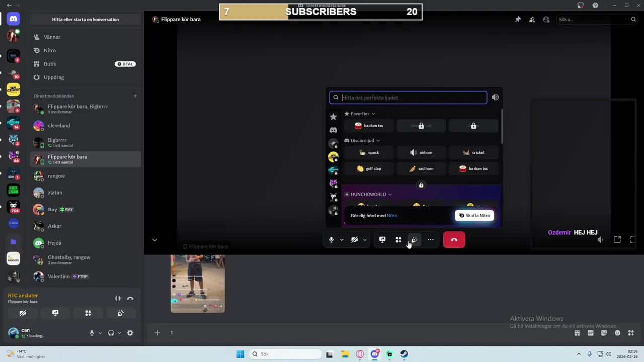Viewport: 644px width, 362px height.
Task: Open conversation with zlatan
Action: click(86, 193)
